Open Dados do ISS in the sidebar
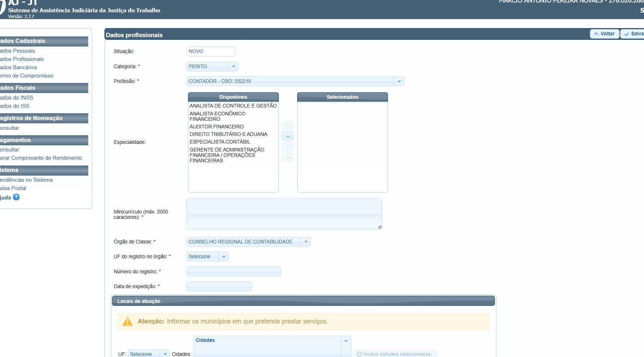Viewport: 644px width, 357px height. point(15,106)
